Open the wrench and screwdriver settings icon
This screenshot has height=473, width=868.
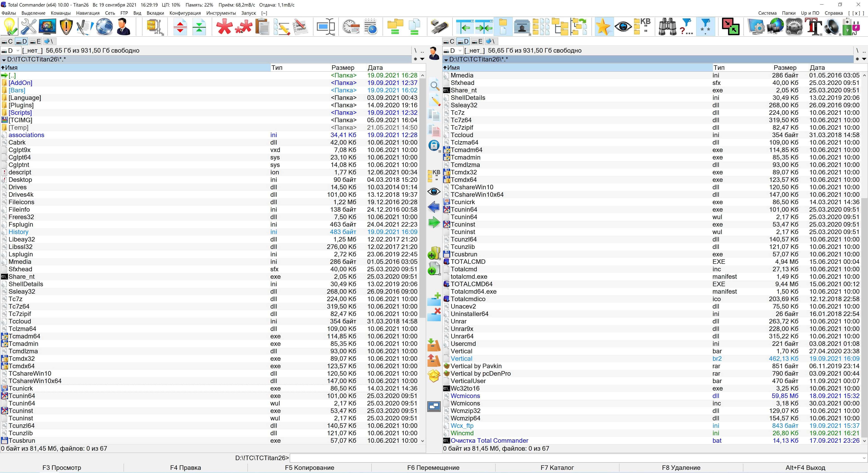point(29,27)
